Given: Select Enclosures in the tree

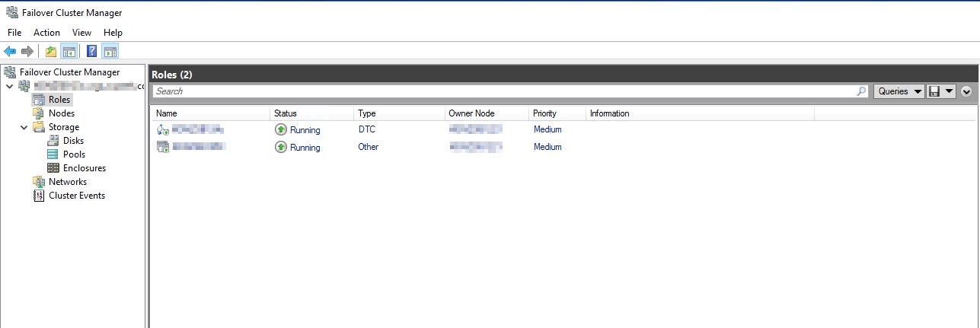Looking at the screenshot, I should 84,168.
